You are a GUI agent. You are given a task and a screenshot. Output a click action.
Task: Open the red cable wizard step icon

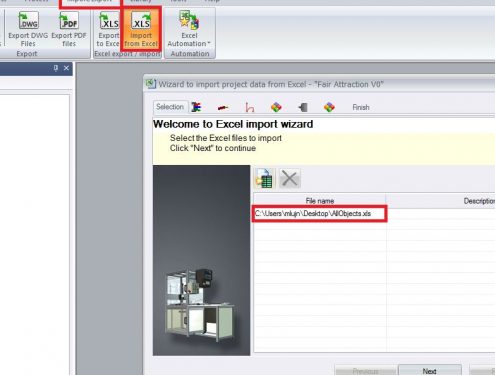pyautogui.click(x=223, y=107)
